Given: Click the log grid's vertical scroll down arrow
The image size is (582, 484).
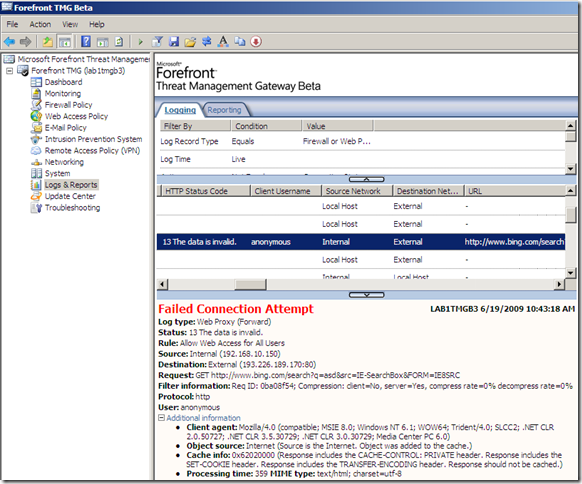Looking at the screenshot, I should [570, 273].
